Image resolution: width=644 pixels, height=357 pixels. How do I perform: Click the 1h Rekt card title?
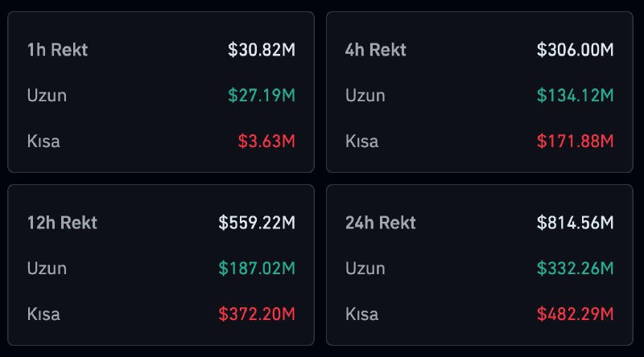[x=57, y=50]
